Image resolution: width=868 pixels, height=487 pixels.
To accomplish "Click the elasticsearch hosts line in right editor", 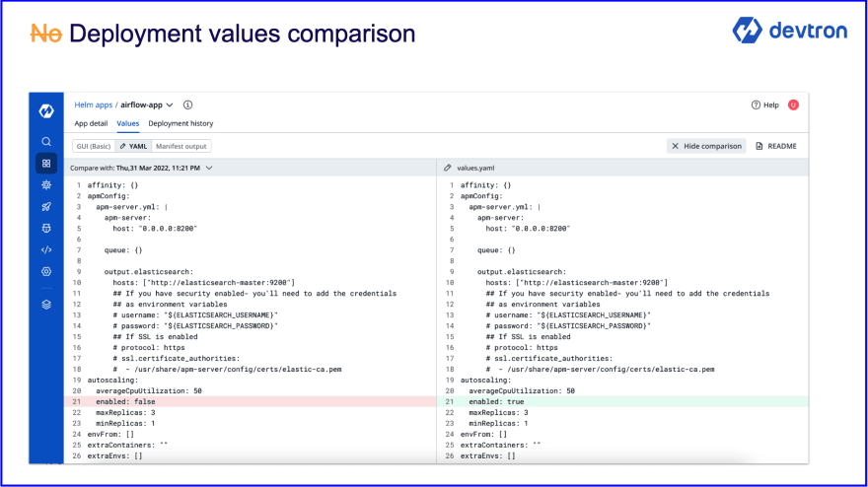I will pos(577,283).
